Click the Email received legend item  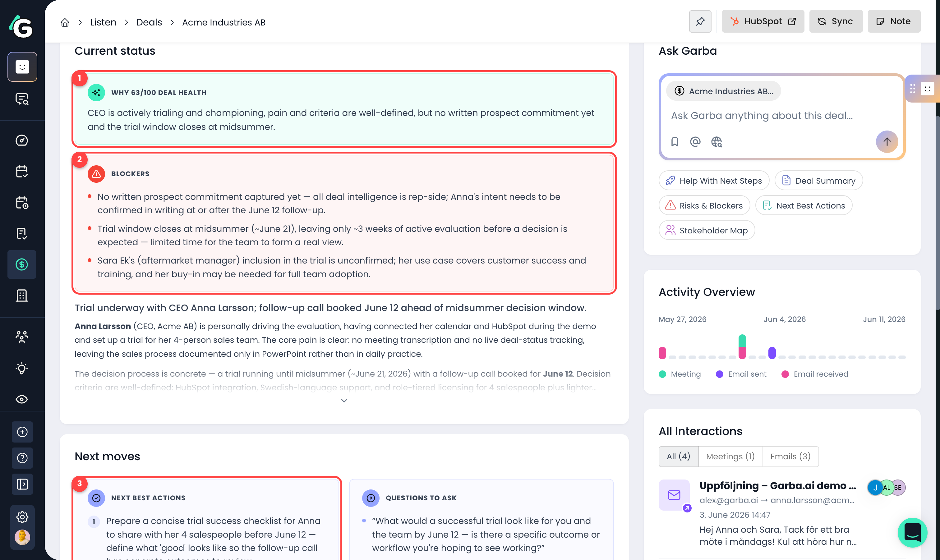(815, 374)
